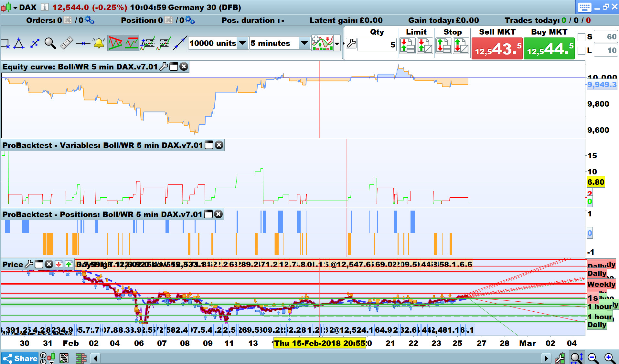
Task: Select the triangle drawing tool
Action: pyautogui.click(x=19, y=43)
